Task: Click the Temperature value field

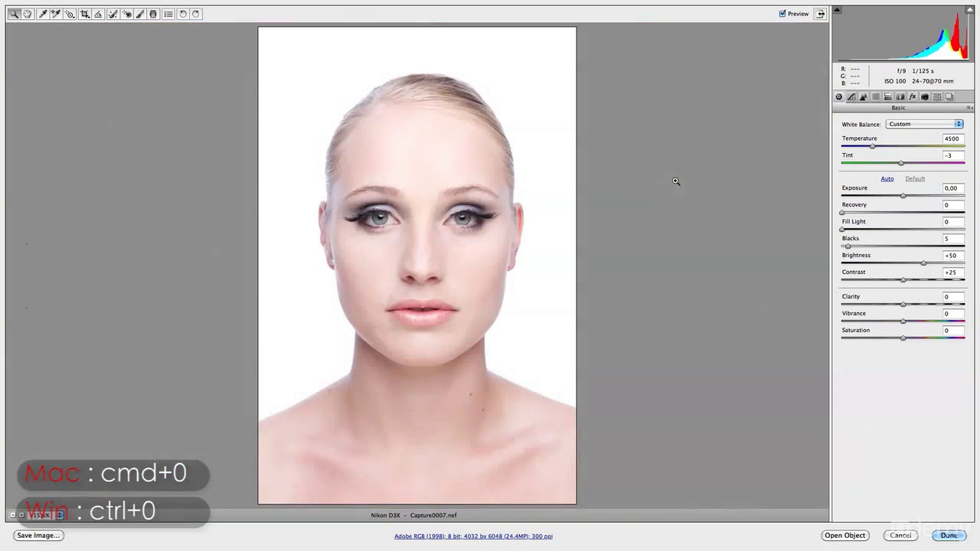Action: (x=953, y=139)
